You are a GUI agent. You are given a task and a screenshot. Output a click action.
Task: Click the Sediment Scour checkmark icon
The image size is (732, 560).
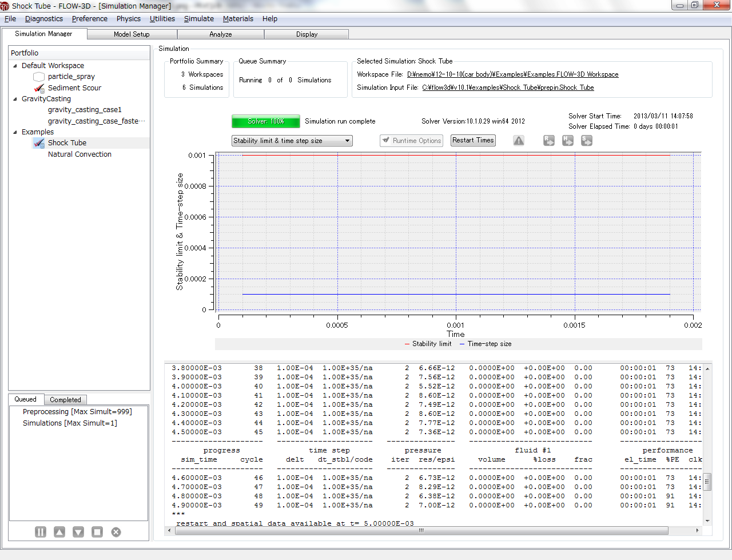[x=39, y=88]
